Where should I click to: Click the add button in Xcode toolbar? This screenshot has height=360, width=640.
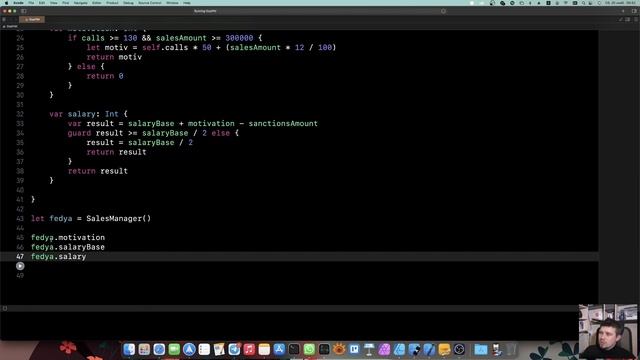(623, 11)
